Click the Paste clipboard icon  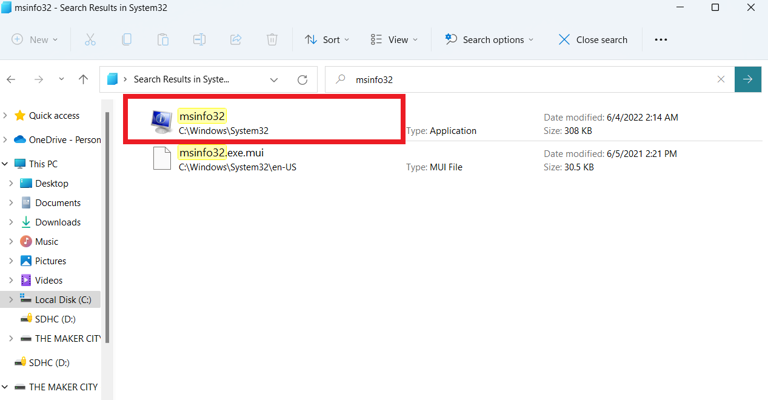(162, 40)
